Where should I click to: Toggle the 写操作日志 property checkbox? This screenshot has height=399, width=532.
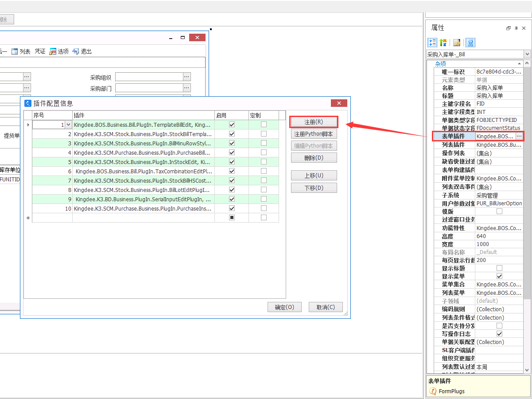[x=500, y=333]
